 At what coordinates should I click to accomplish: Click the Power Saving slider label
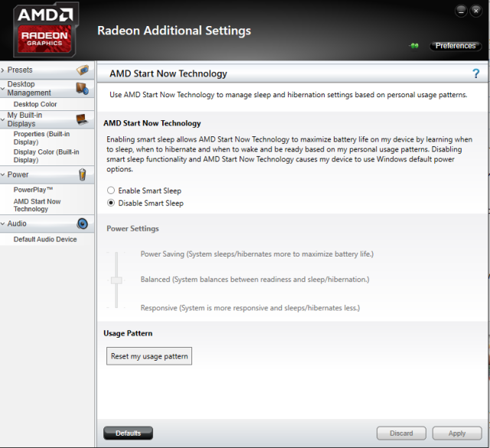[257, 253]
